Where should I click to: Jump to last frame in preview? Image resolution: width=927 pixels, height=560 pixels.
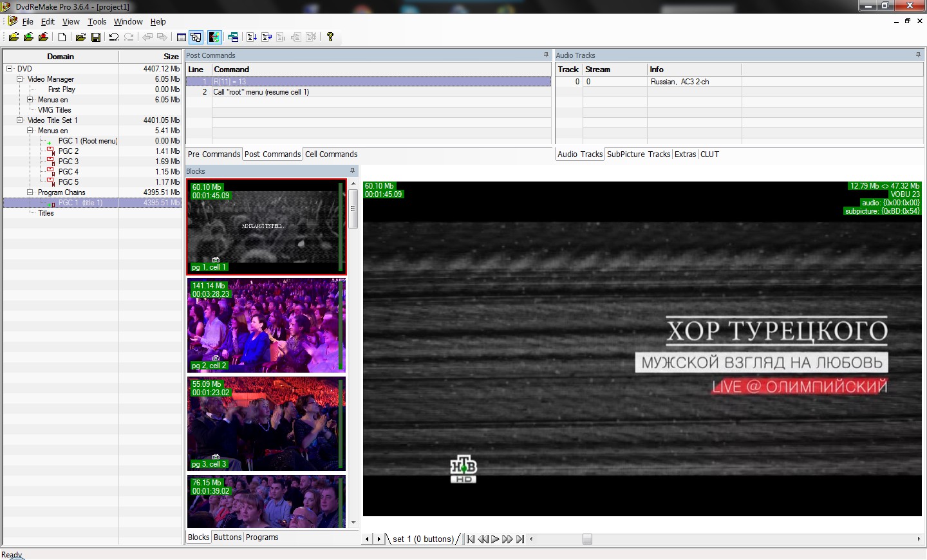520,539
